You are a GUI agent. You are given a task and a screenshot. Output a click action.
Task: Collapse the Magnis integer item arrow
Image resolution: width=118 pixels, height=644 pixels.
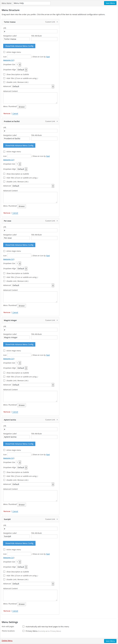57,320
